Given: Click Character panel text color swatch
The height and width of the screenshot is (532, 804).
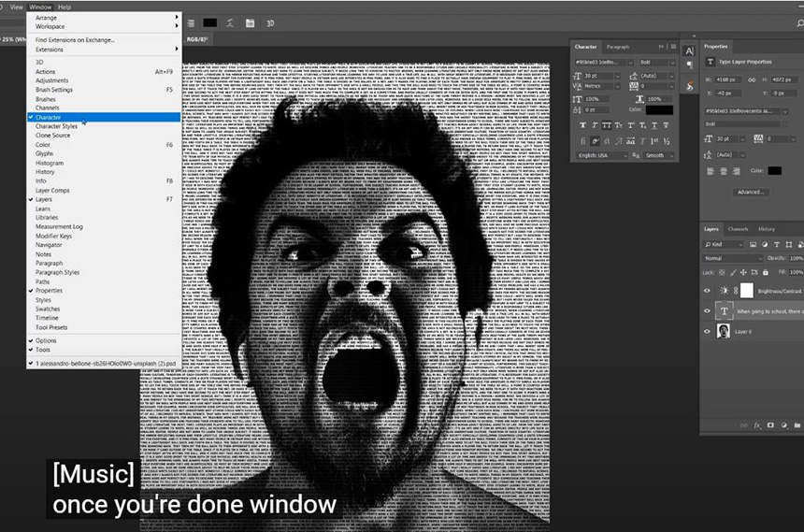Looking at the screenshot, I should tap(658, 109).
